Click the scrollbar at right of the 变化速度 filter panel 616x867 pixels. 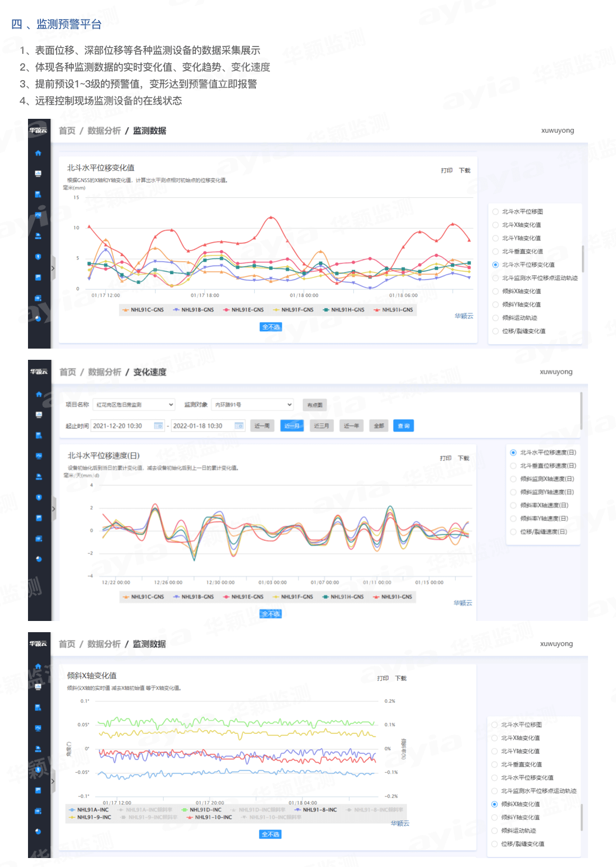[581, 410]
